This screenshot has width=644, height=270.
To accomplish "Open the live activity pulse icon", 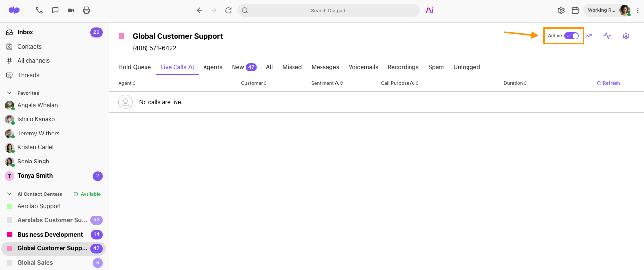I will (x=607, y=36).
